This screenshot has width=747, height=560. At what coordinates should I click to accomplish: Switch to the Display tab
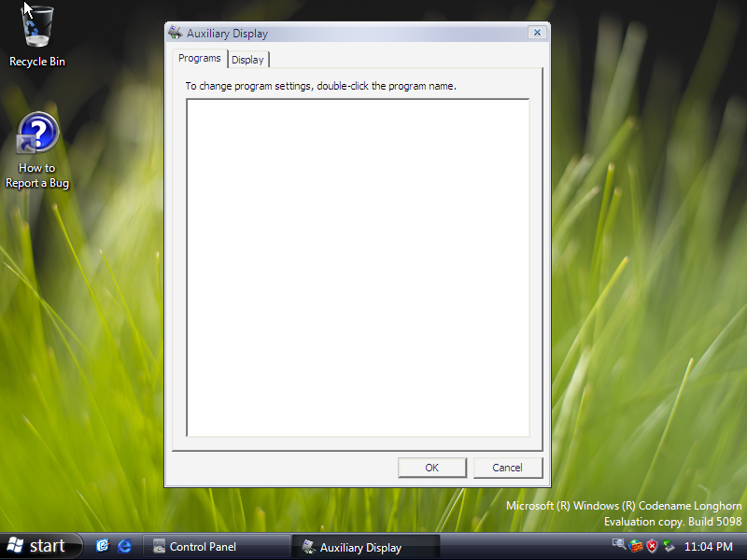click(x=247, y=60)
